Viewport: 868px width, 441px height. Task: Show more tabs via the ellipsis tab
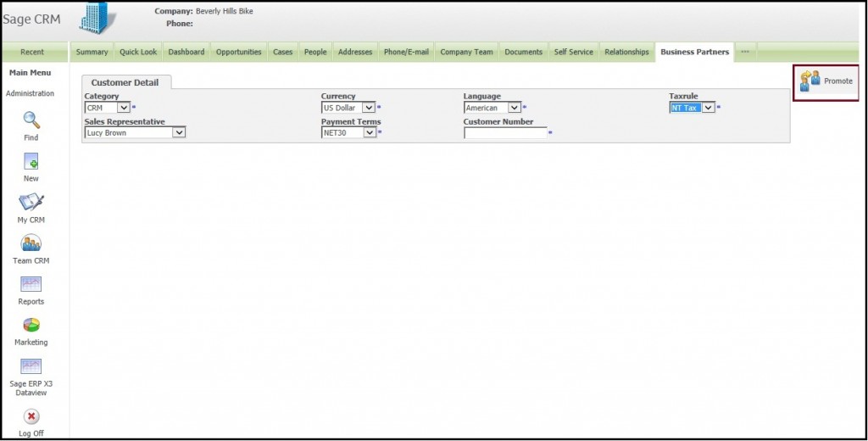click(745, 52)
